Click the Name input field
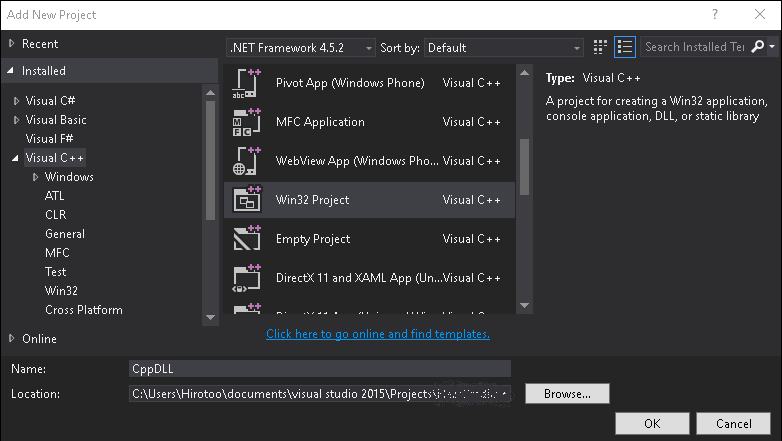This screenshot has width=782, height=441. point(320,369)
